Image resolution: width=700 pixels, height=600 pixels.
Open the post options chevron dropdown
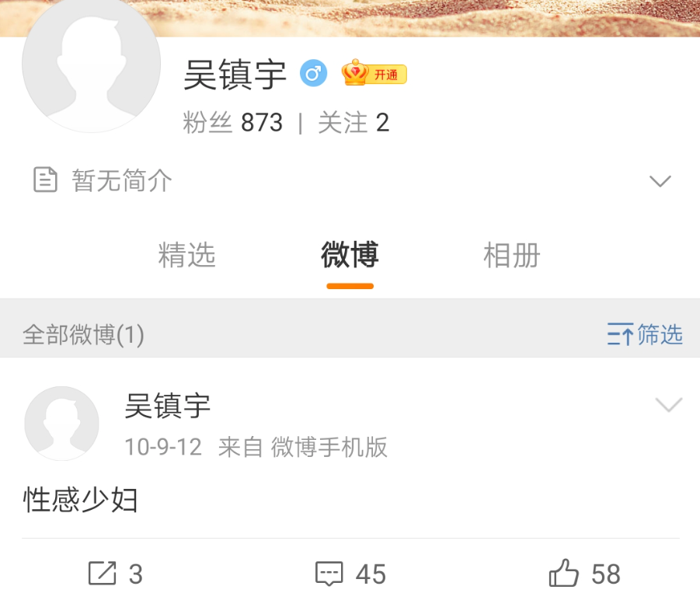(669, 404)
